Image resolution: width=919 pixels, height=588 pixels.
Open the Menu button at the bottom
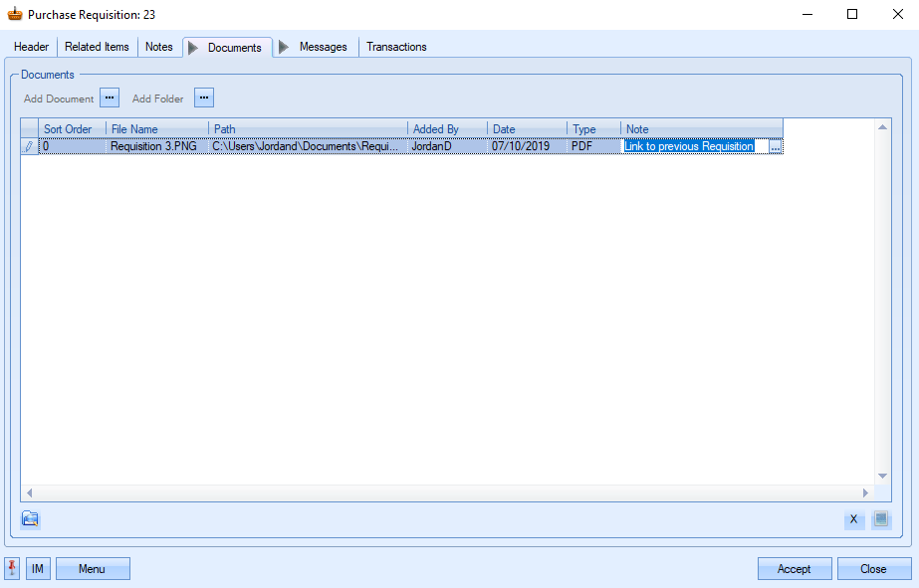tap(92, 569)
